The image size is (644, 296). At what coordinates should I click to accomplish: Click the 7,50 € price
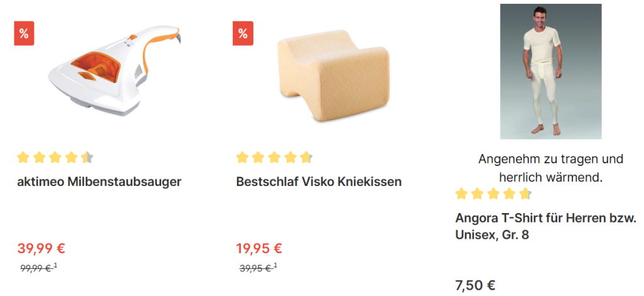[x=475, y=285]
